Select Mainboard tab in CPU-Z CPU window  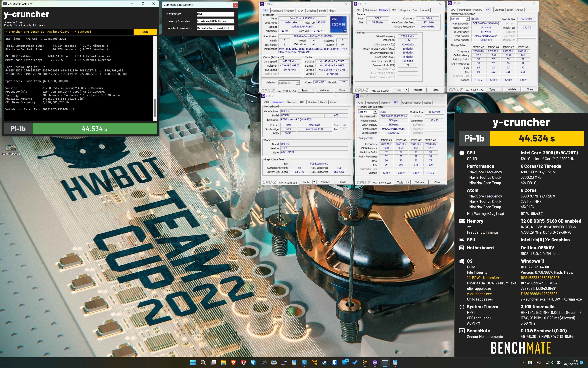(277, 11)
